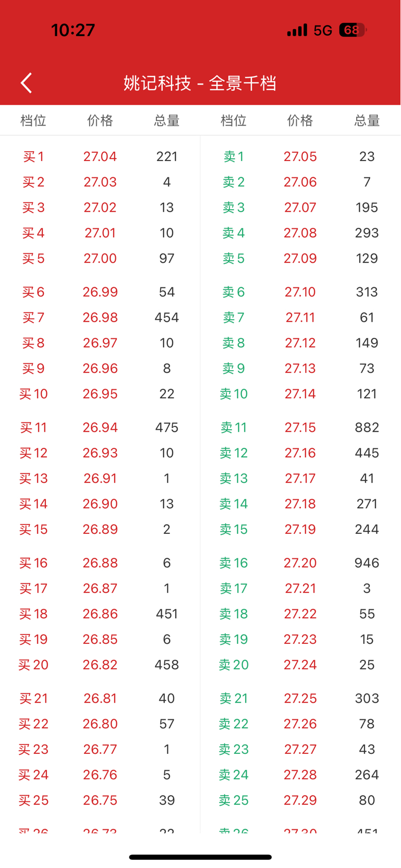This screenshot has width=401, height=868.
Task: Tap the home indicator bar
Action: click(200, 857)
